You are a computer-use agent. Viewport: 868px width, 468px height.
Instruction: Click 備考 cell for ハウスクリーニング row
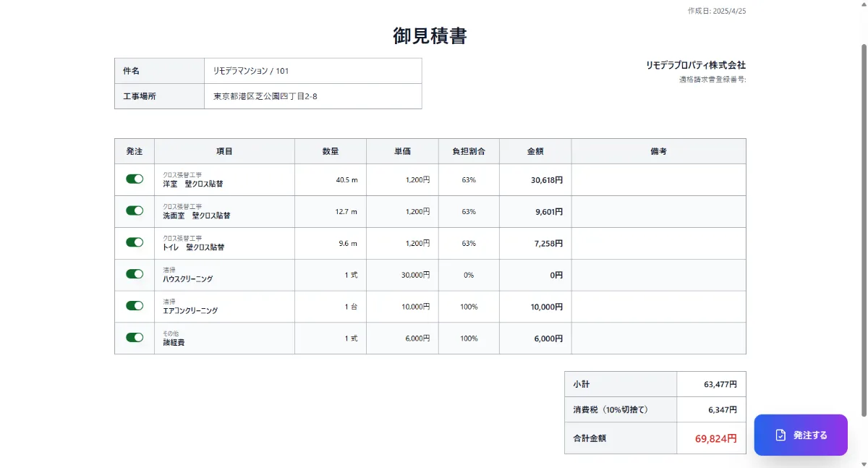658,275
